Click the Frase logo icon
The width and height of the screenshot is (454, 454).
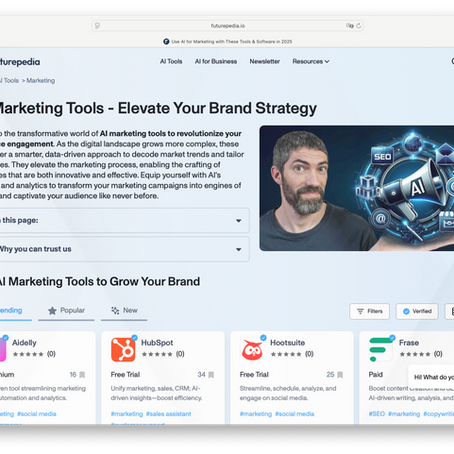click(381, 350)
